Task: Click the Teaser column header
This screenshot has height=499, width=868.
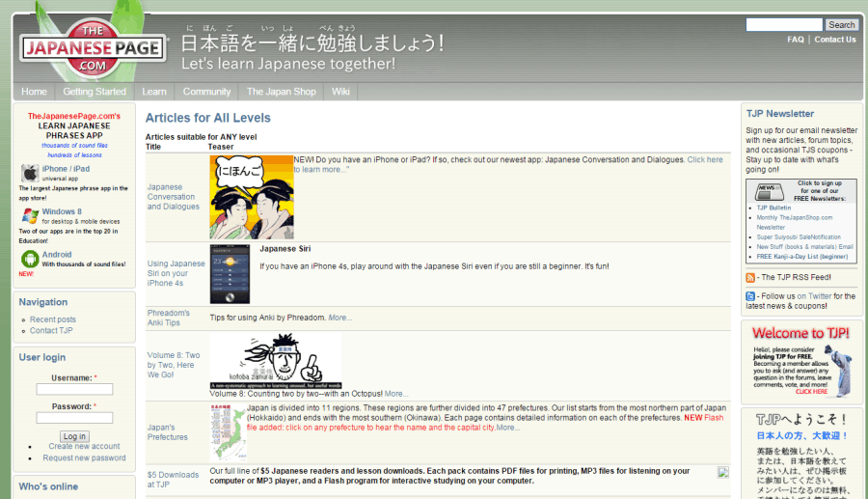Action: (221, 147)
